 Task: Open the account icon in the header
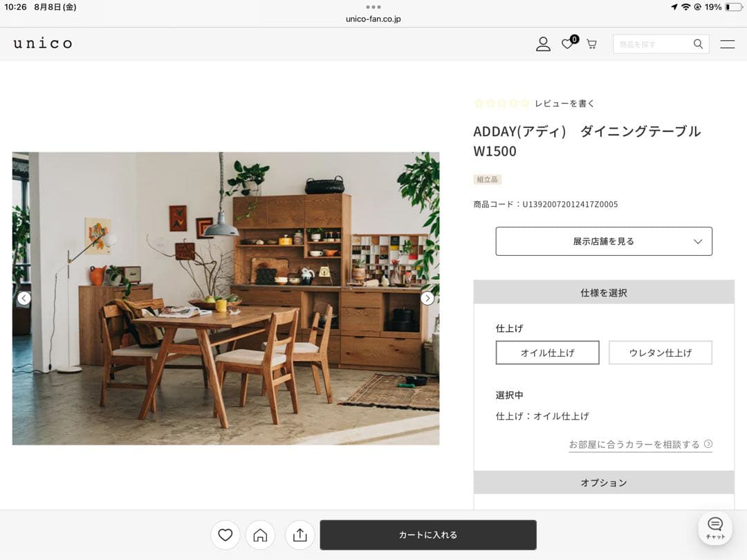(544, 44)
